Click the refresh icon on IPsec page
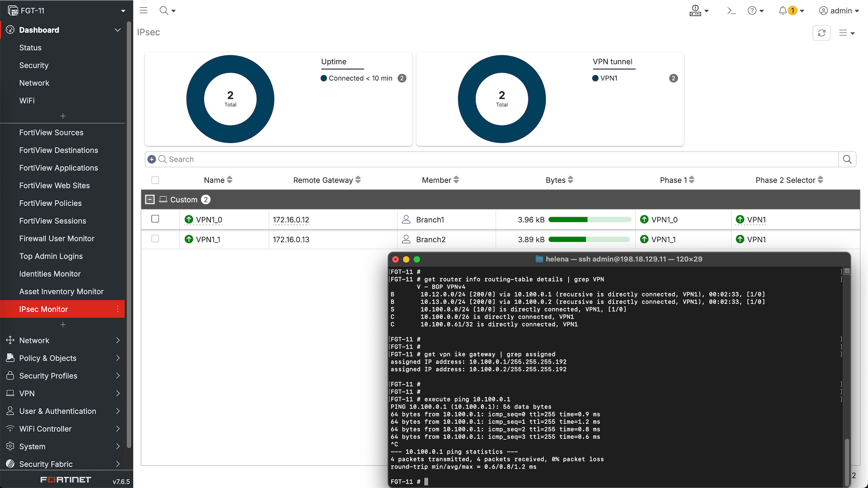Screen dimensions: 868x488 point(821,33)
